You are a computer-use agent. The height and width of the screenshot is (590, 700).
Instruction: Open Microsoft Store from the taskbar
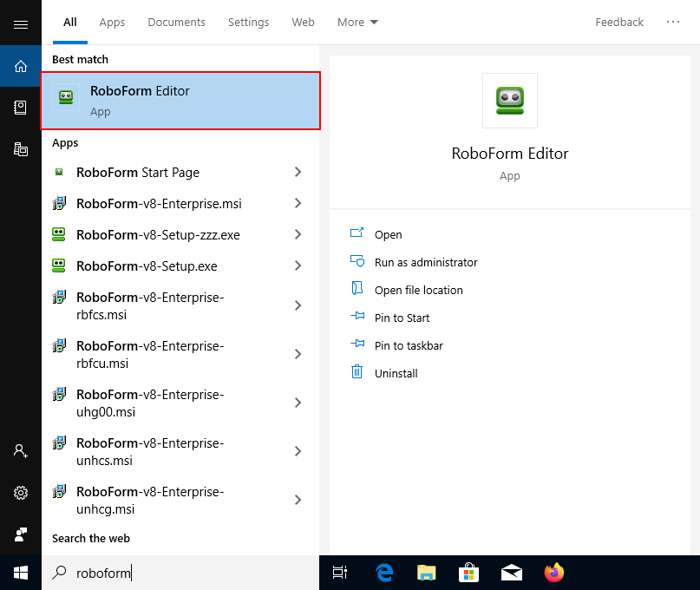[468, 573]
